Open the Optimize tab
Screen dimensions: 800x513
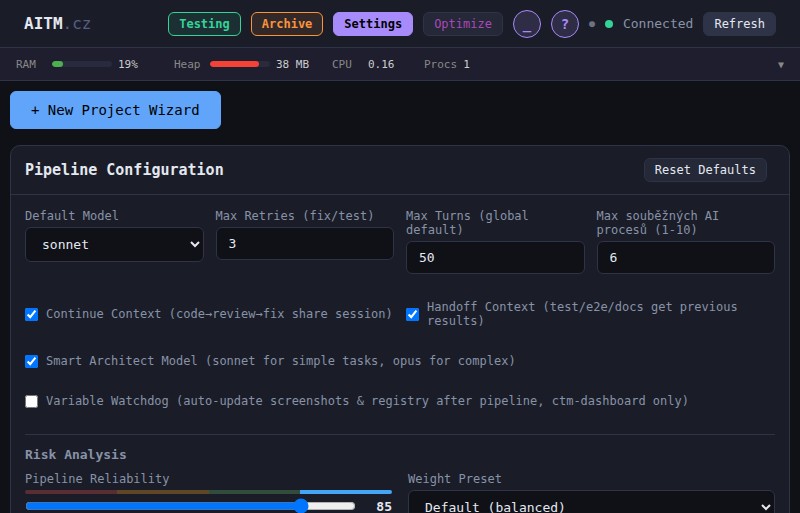463,24
